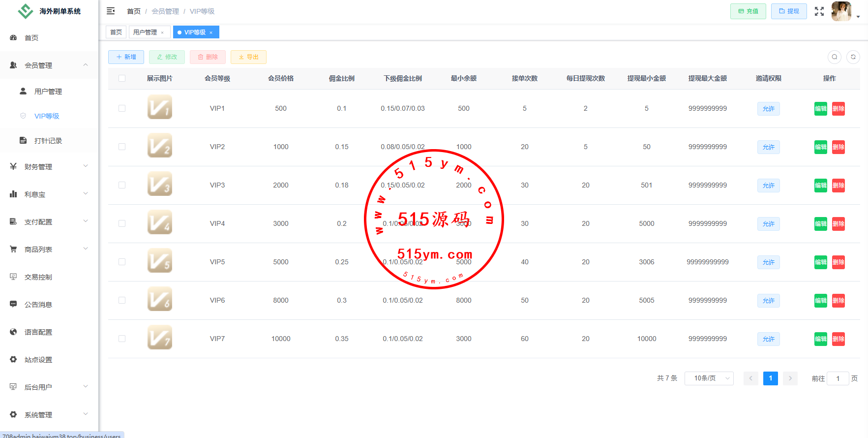868x438 pixels.
Task: Open 交易控制 in the sidebar
Action: tap(38, 277)
